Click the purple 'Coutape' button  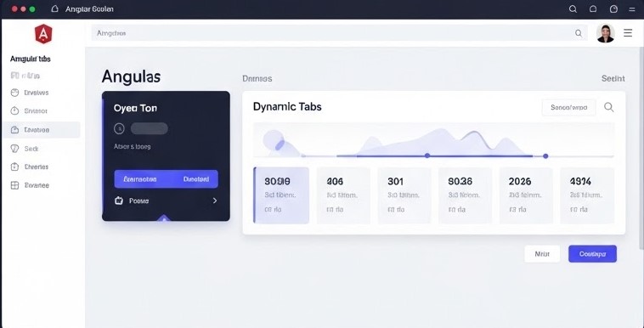coord(593,254)
